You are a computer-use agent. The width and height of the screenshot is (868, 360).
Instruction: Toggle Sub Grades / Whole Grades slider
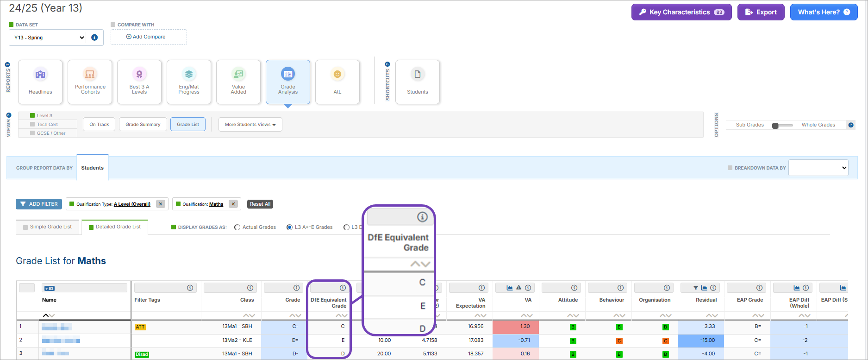click(x=782, y=125)
